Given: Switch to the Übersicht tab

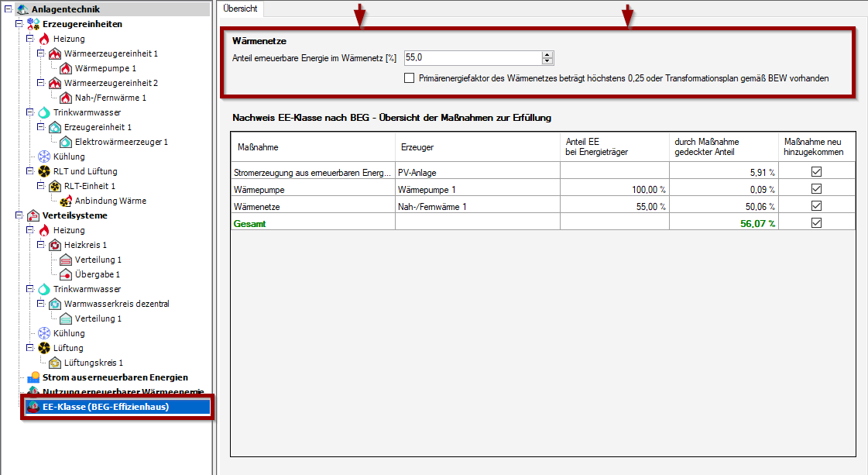Looking at the screenshot, I should [x=241, y=8].
